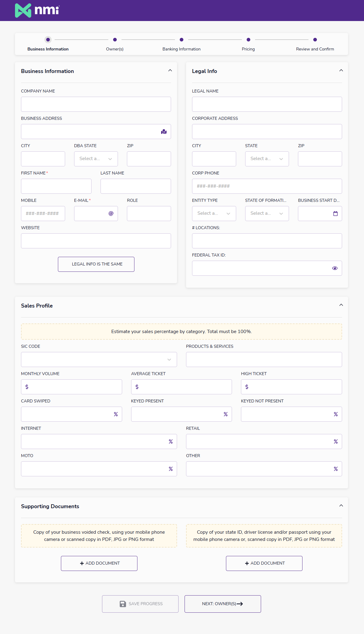Focus the Products & Services field
The image size is (364, 634).
264,359
